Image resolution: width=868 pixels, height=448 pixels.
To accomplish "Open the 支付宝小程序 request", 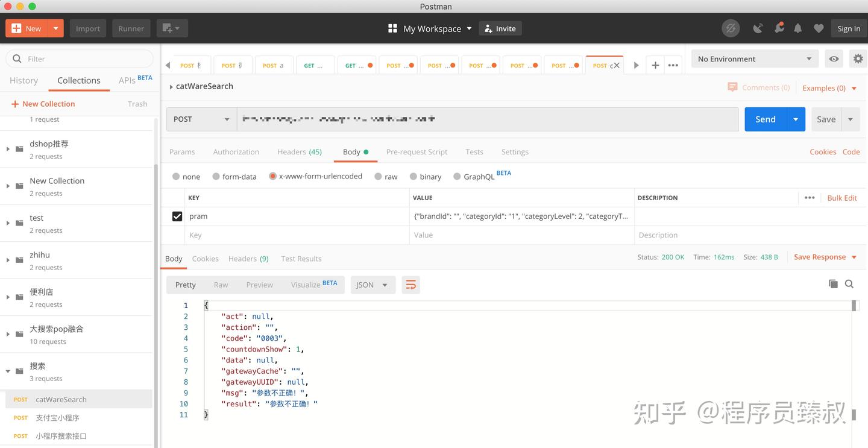I will [x=57, y=417].
